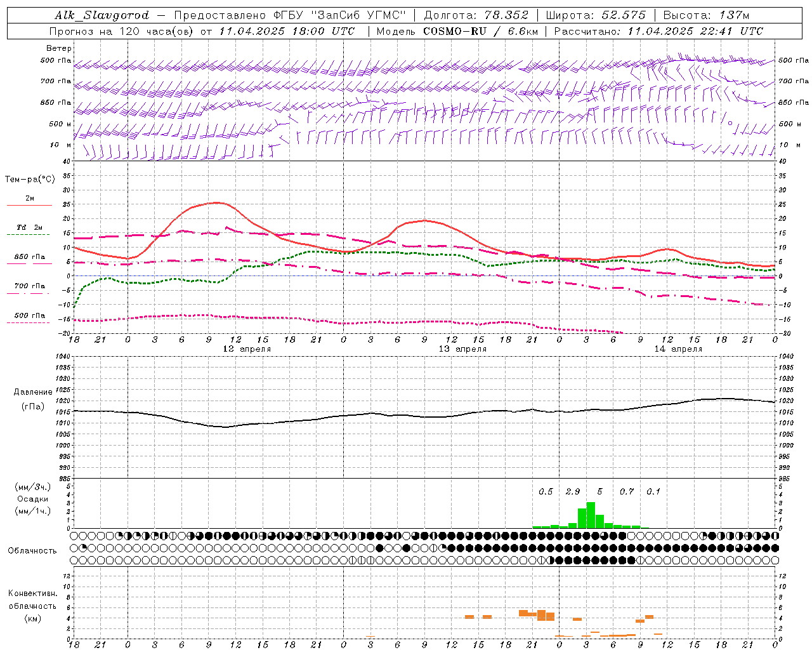Click the tallest green precipitation bar
This screenshot has height=650, width=812.
[591, 515]
